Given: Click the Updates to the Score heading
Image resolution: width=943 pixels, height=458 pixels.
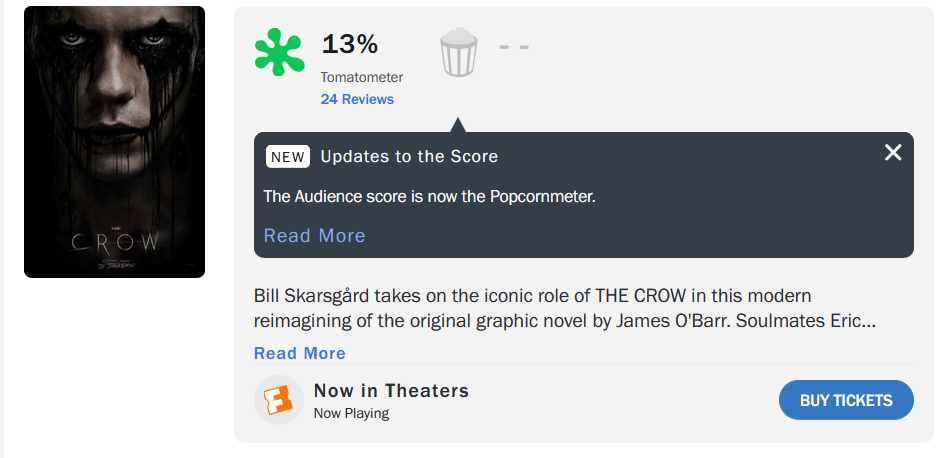Looking at the screenshot, I should tap(409, 157).
